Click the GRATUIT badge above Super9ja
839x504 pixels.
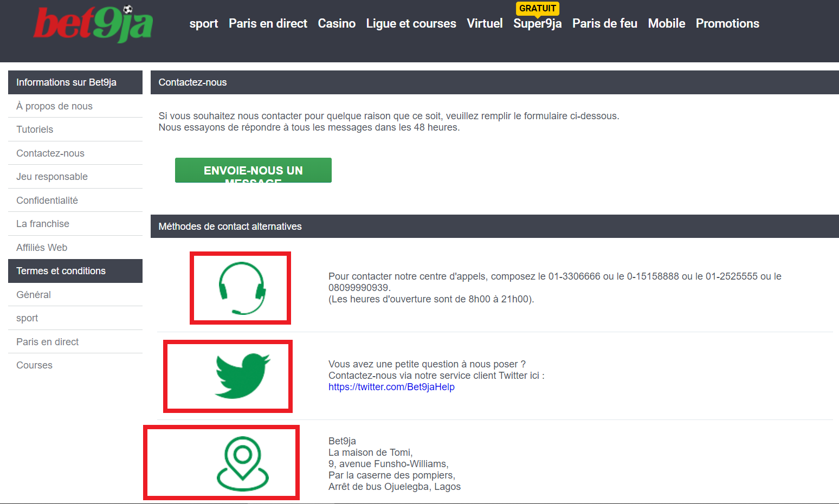click(x=538, y=8)
